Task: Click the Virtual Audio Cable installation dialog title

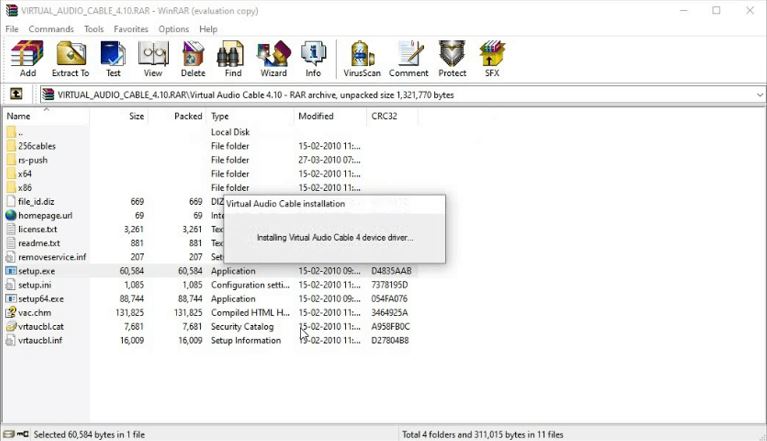Action: click(x=286, y=204)
